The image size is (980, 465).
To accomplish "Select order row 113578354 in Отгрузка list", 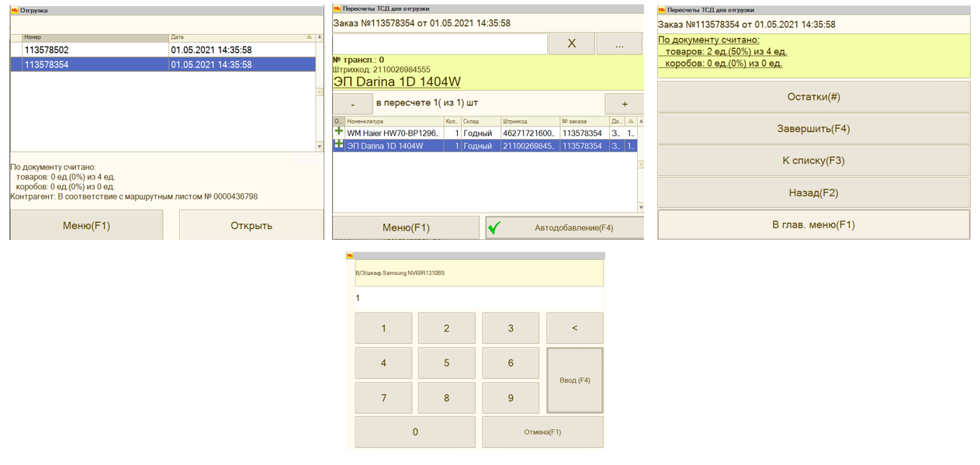I will 163,64.
